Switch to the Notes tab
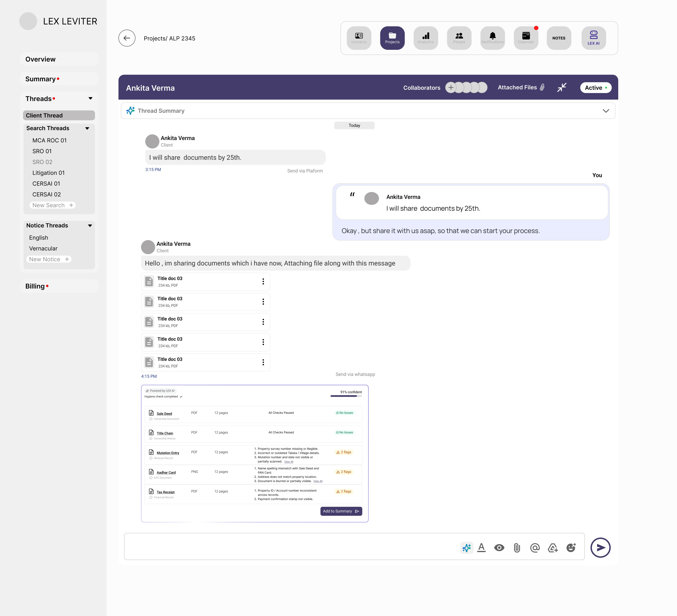Screen dimensions: 677x616 (559, 38)
